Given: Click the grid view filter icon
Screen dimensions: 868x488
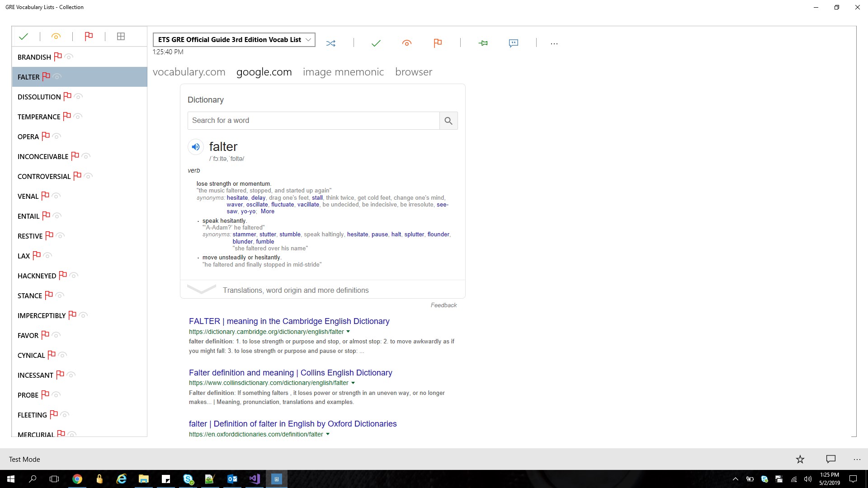Looking at the screenshot, I should point(121,37).
